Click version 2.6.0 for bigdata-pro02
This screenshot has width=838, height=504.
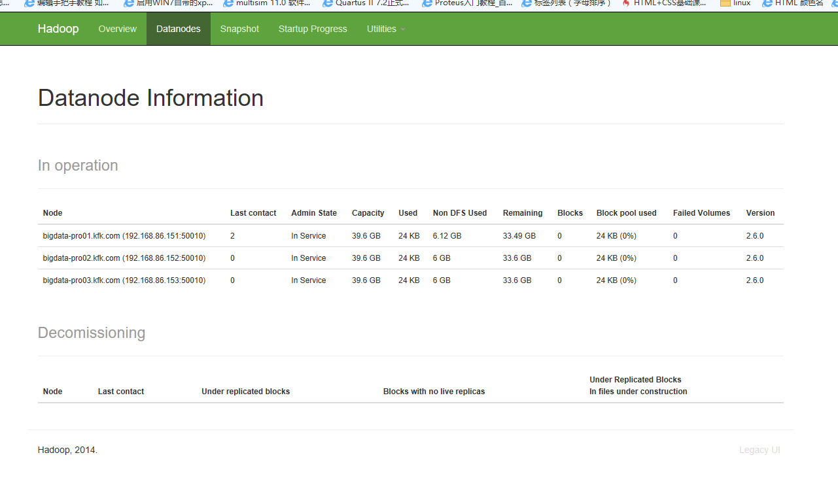pos(755,258)
